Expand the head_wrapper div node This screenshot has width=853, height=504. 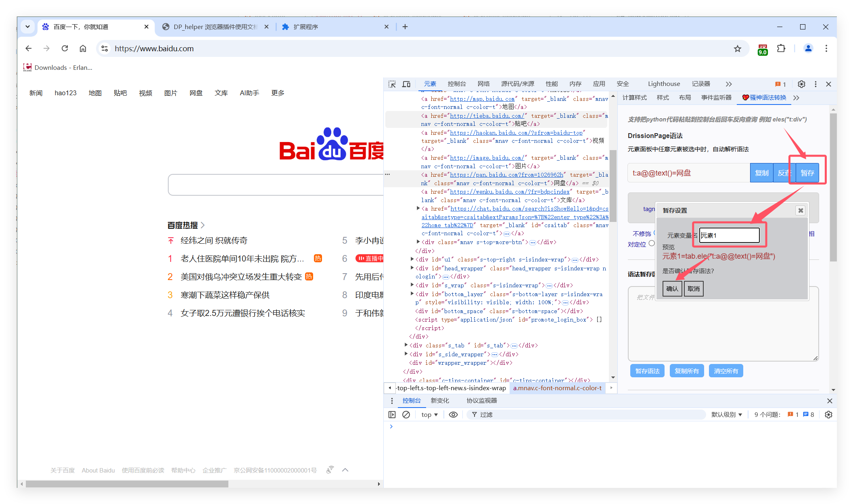pos(412,268)
